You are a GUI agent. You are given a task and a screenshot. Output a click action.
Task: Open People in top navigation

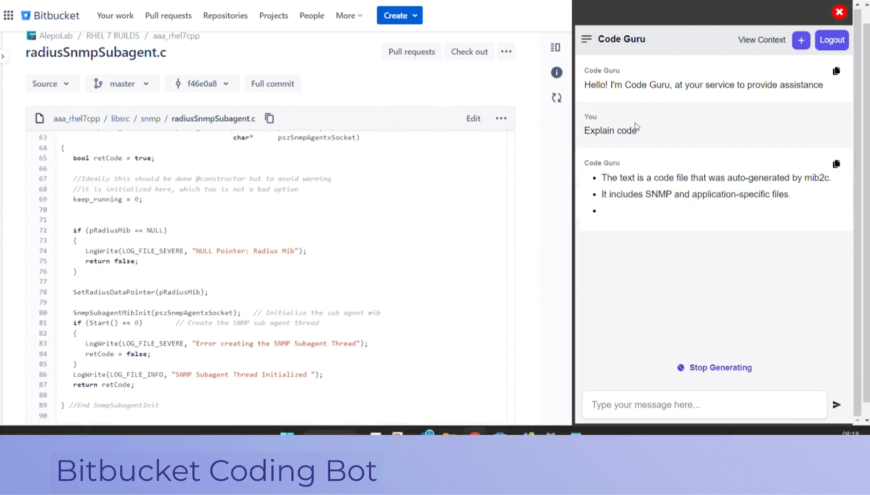(x=312, y=16)
